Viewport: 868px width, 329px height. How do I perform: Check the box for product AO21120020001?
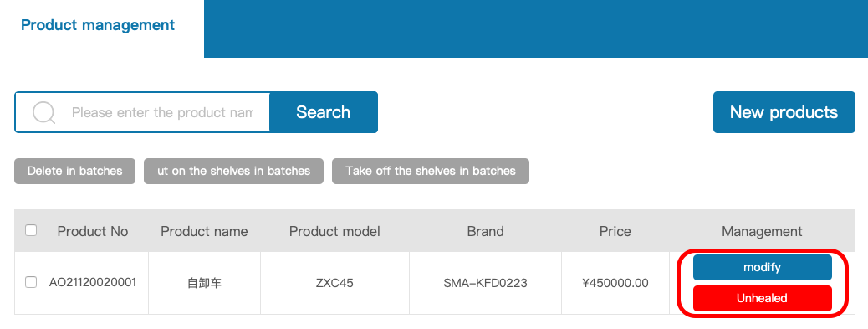click(x=31, y=282)
